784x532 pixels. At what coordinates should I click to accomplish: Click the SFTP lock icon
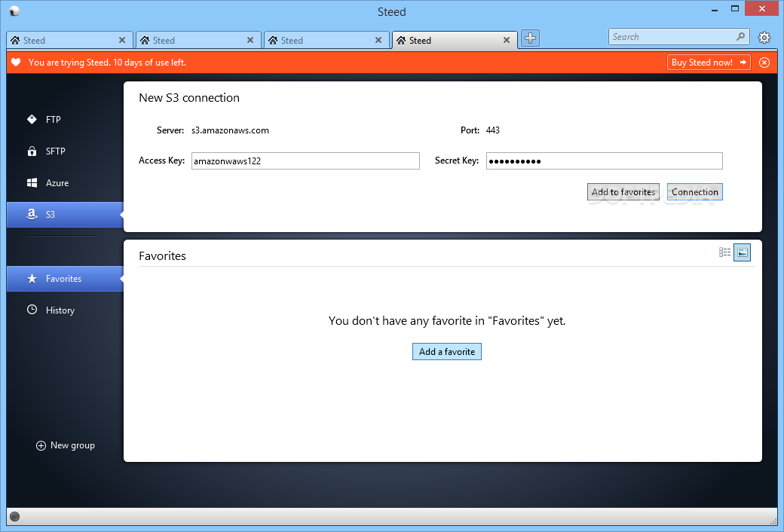tap(32, 151)
